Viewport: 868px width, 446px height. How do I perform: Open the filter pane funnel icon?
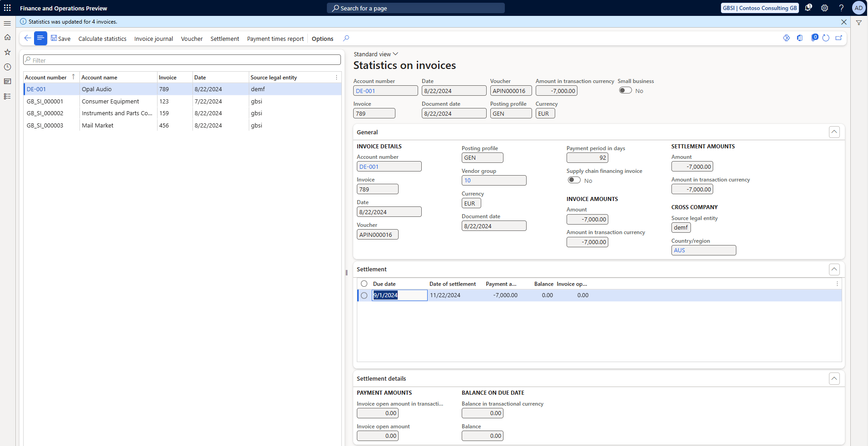tap(859, 23)
